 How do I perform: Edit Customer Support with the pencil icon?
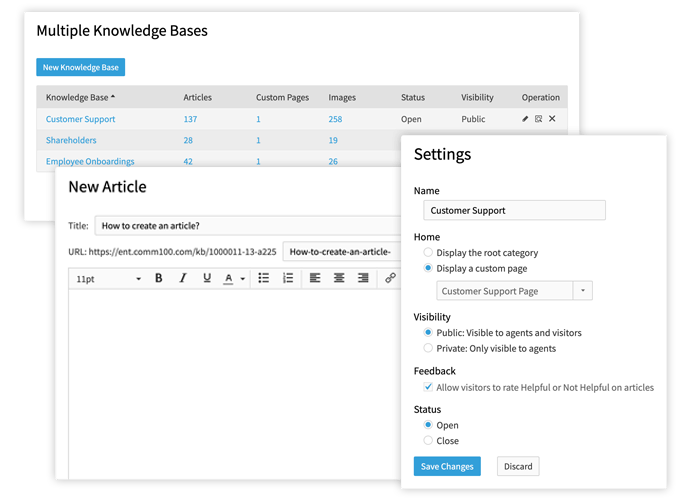[x=525, y=119]
